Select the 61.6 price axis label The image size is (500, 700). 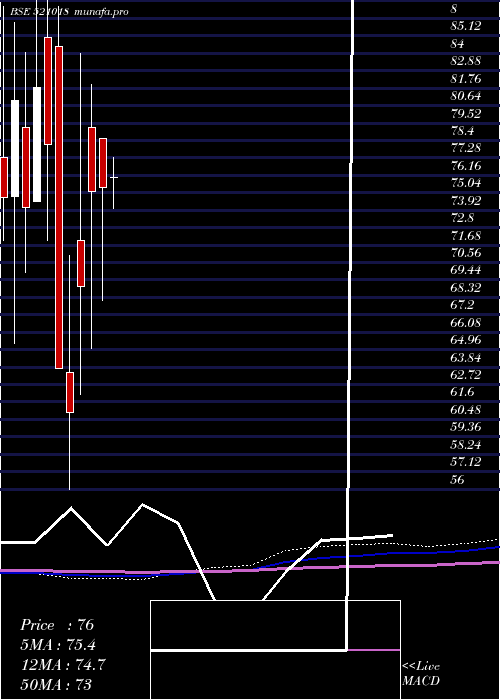pyautogui.click(x=462, y=392)
